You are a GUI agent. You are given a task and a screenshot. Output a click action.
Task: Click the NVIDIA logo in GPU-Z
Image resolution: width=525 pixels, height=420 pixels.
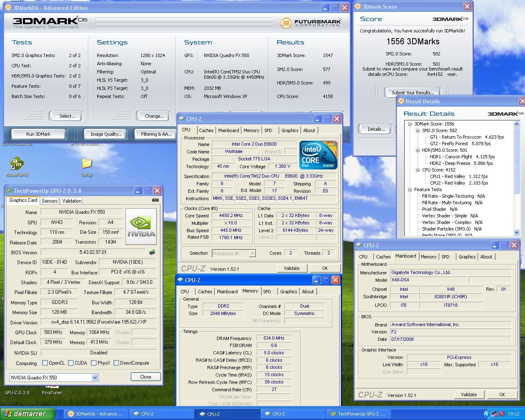141,227
